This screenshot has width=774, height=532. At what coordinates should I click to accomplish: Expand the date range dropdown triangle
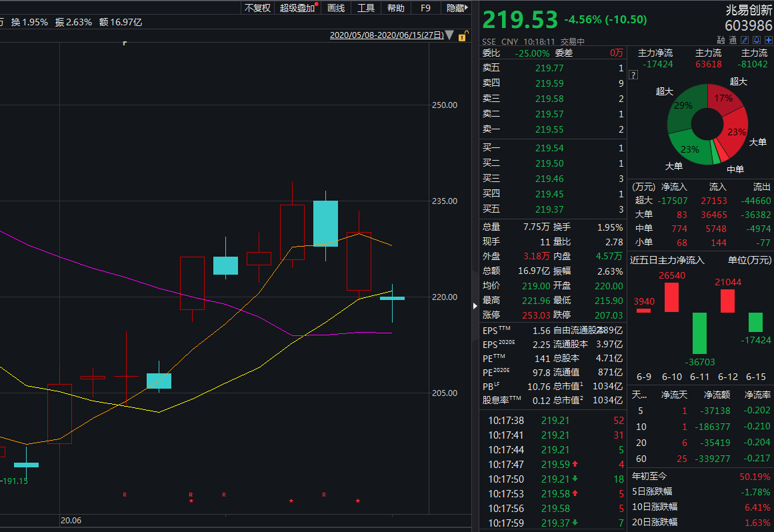point(450,35)
